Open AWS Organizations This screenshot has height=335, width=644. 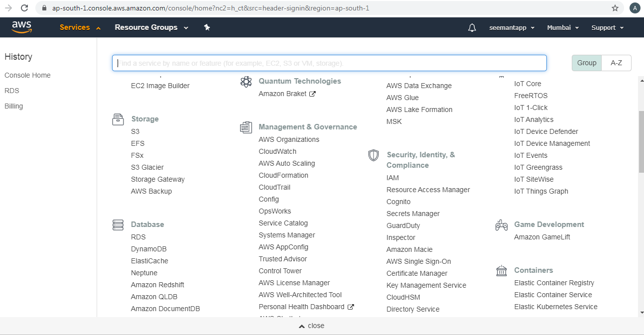(x=289, y=139)
